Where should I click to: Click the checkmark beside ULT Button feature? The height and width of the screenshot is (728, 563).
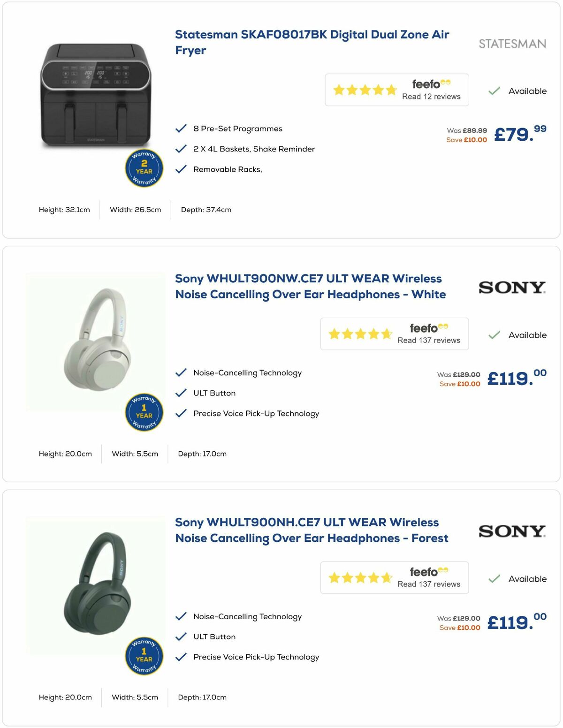(x=181, y=393)
